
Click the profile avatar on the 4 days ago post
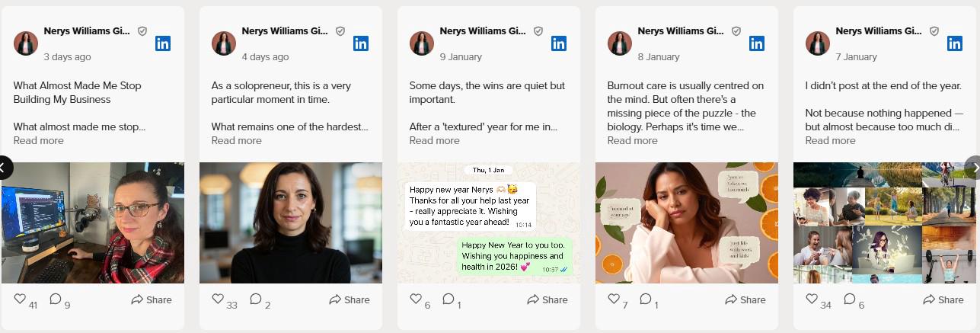pos(224,43)
